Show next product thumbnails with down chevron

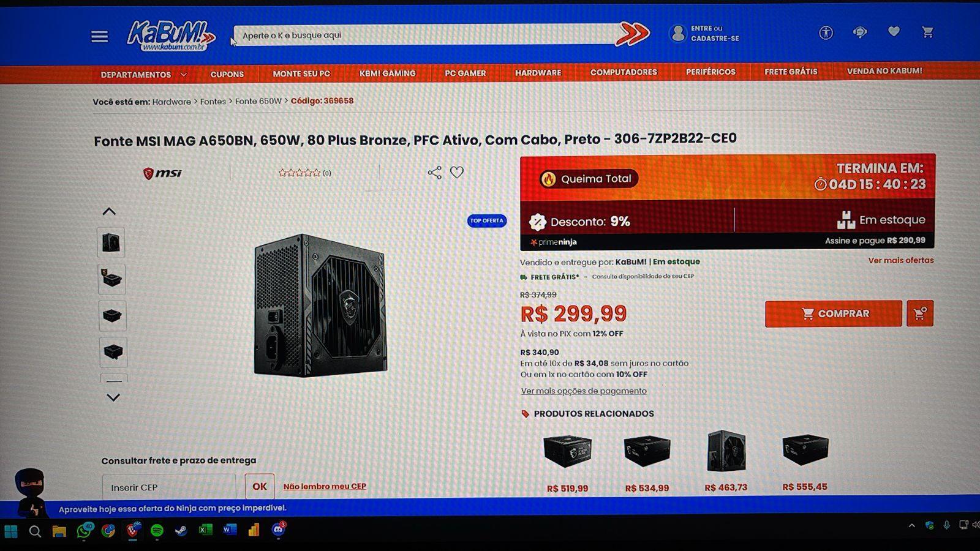click(x=113, y=397)
